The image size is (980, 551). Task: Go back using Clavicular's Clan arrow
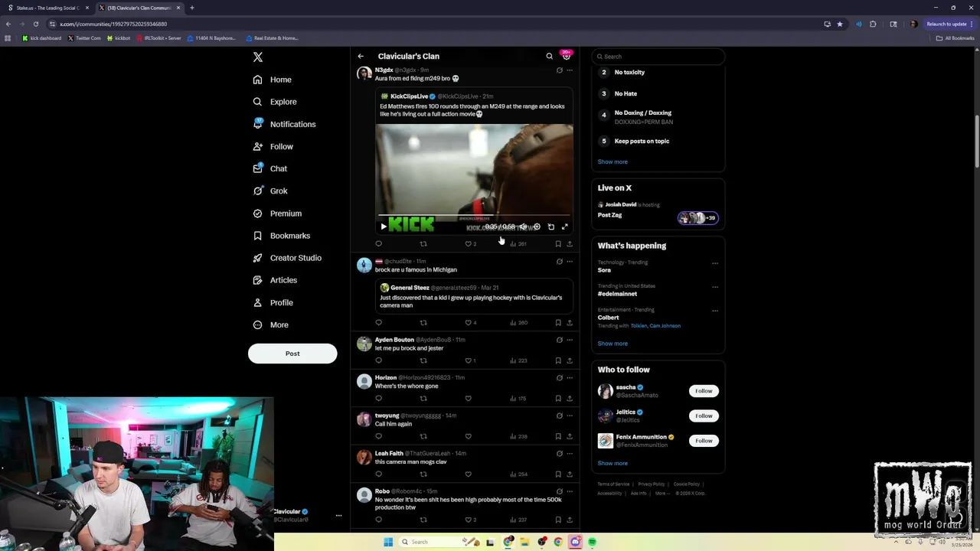coord(361,57)
